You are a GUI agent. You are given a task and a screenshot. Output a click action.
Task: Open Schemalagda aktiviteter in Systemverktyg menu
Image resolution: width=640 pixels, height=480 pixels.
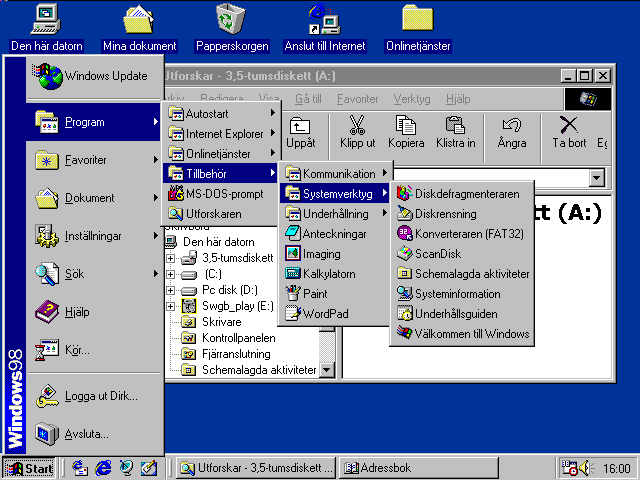[x=462, y=273]
